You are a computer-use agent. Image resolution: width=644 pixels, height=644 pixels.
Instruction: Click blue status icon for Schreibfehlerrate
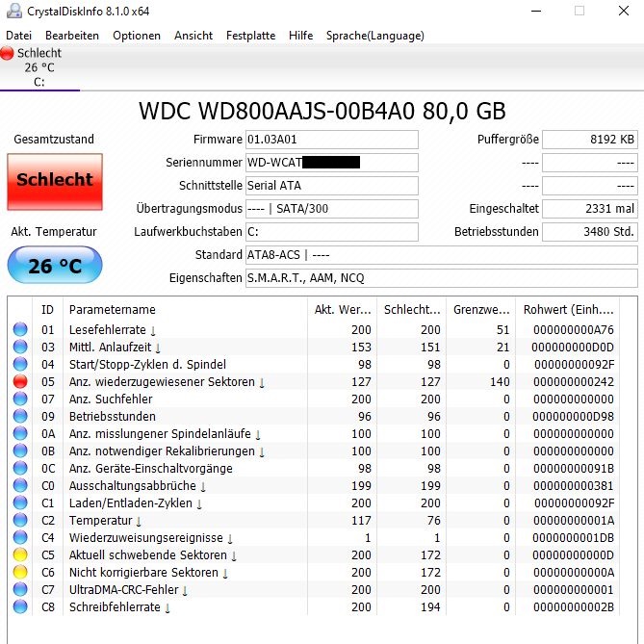tap(20, 606)
